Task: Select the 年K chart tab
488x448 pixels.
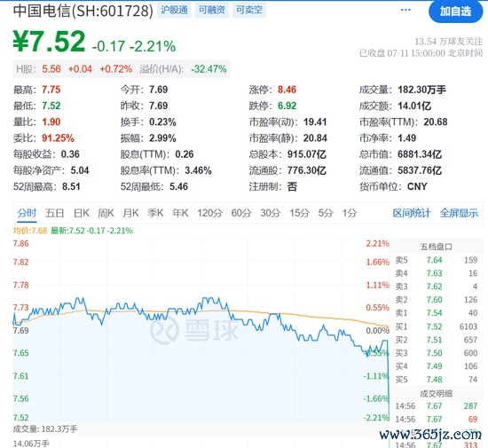Action: (180, 213)
